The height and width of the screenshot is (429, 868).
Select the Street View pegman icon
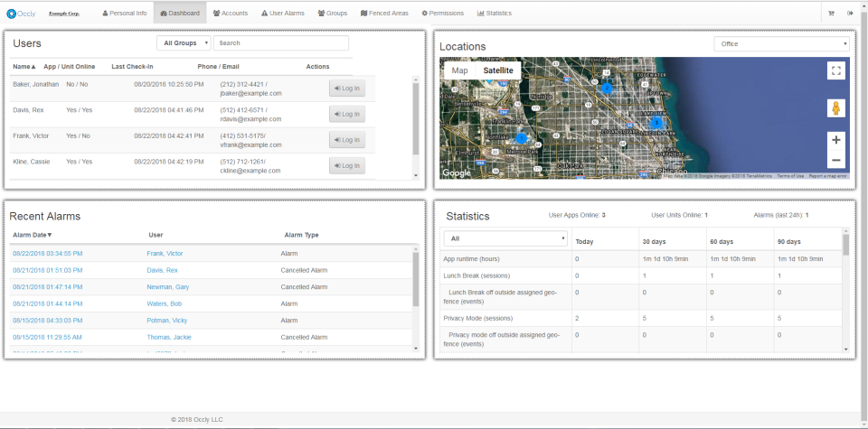(835, 107)
